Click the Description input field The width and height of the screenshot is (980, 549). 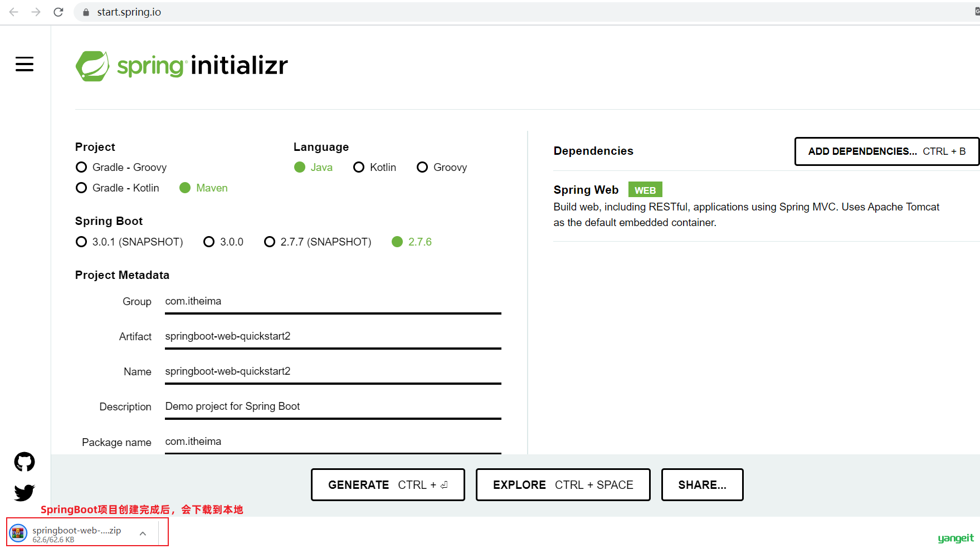tap(333, 406)
